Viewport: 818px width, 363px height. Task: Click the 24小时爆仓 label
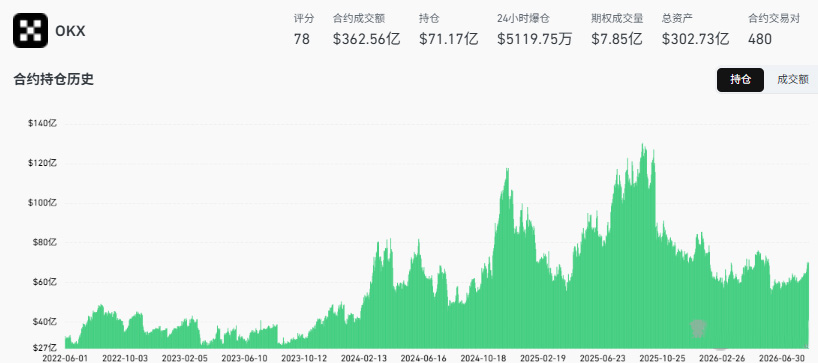523,19
